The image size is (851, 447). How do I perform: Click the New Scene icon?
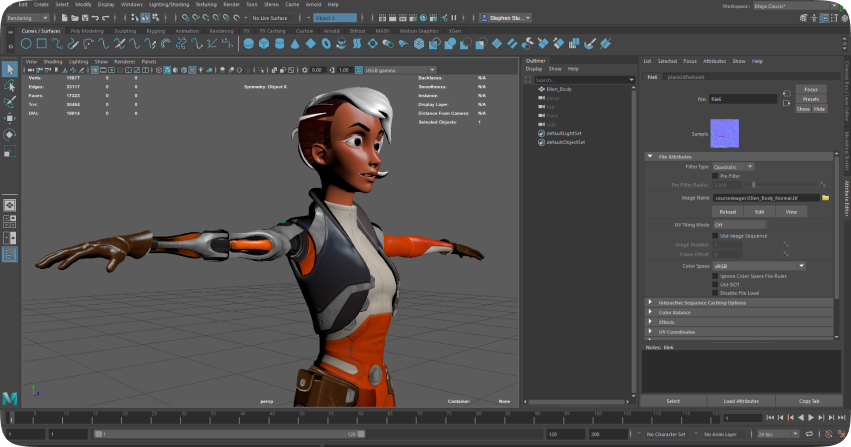(x=65, y=18)
